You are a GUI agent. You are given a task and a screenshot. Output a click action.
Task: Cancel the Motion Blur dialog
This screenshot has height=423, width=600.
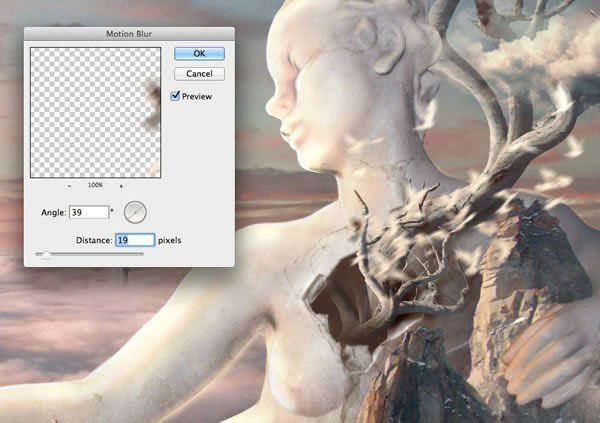pyautogui.click(x=199, y=73)
